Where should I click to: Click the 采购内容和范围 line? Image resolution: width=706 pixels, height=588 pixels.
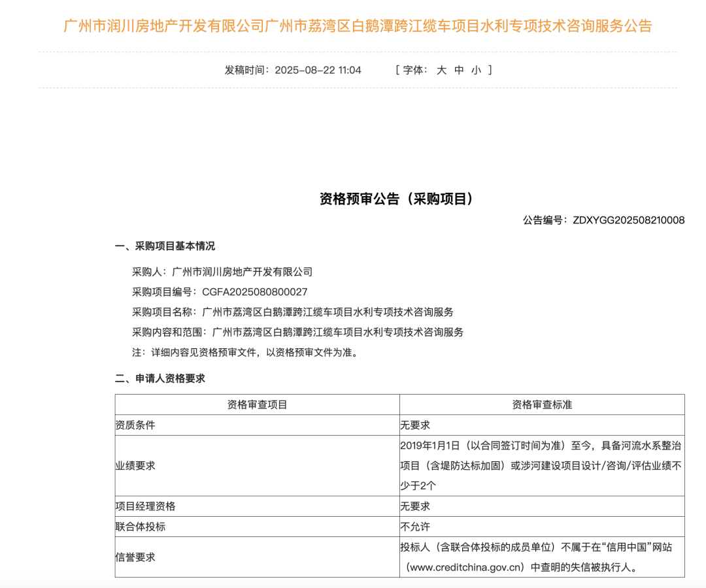tap(298, 333)
